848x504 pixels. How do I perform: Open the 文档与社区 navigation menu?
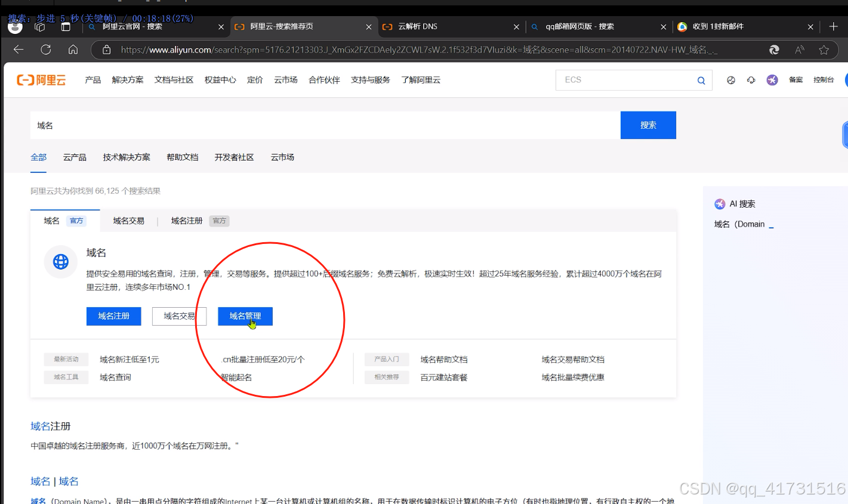point(174,80)
